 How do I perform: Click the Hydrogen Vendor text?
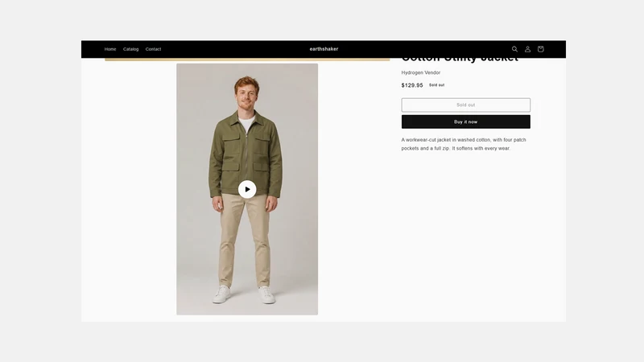[420, 72]
